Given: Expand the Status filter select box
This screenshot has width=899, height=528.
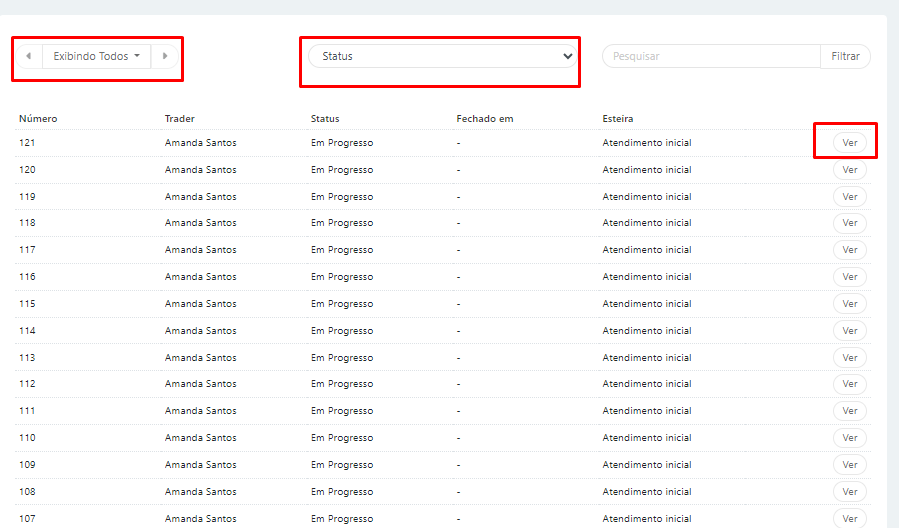Looking at the screenshot, I should point(440,56).
